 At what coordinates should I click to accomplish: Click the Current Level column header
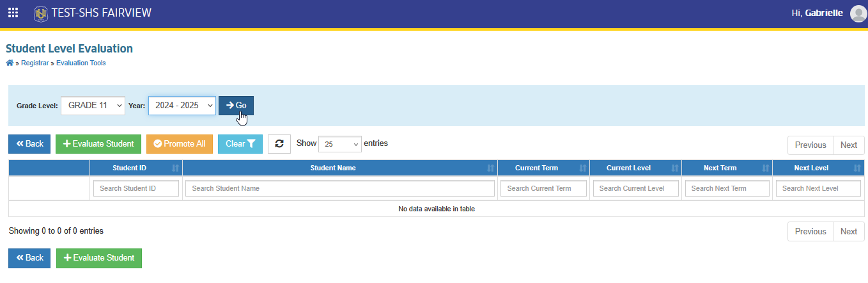636,168
